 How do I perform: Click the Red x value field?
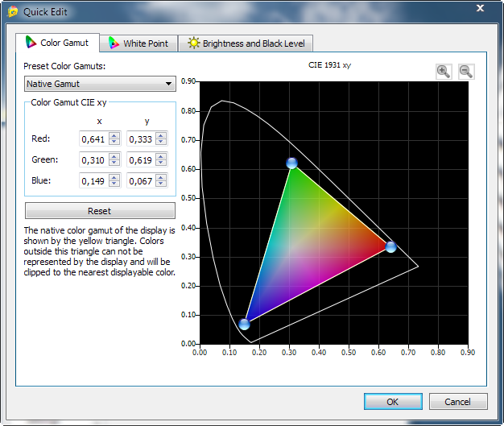pos(93,139)
